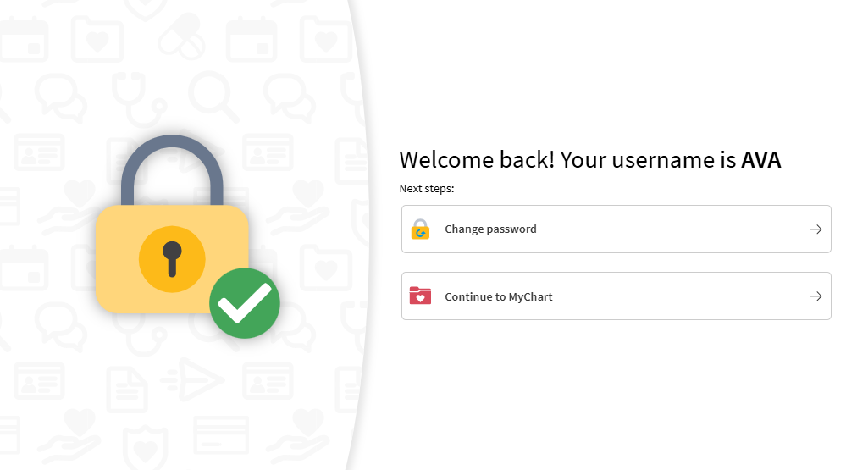The height and width of the screenshot is (470, 868).
Task: Click the Continue to MyChart folder icon
Action: [x=420, y=296]
